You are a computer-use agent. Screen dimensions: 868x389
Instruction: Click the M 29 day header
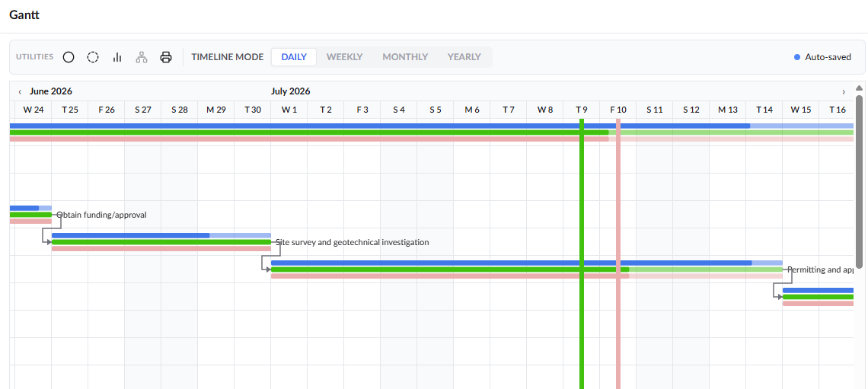(x=216, y=110)
